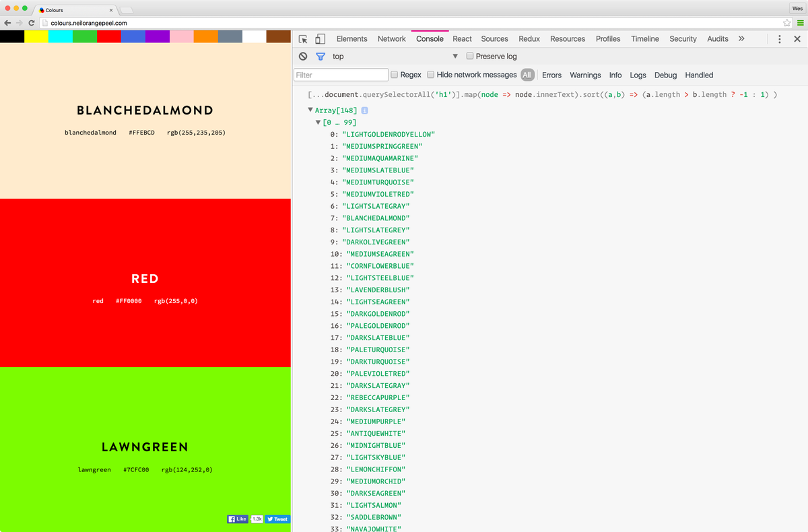Pick the yellow swatch in top strip
The height and width of the screenshot is (532, 808).
coord(36,36)
